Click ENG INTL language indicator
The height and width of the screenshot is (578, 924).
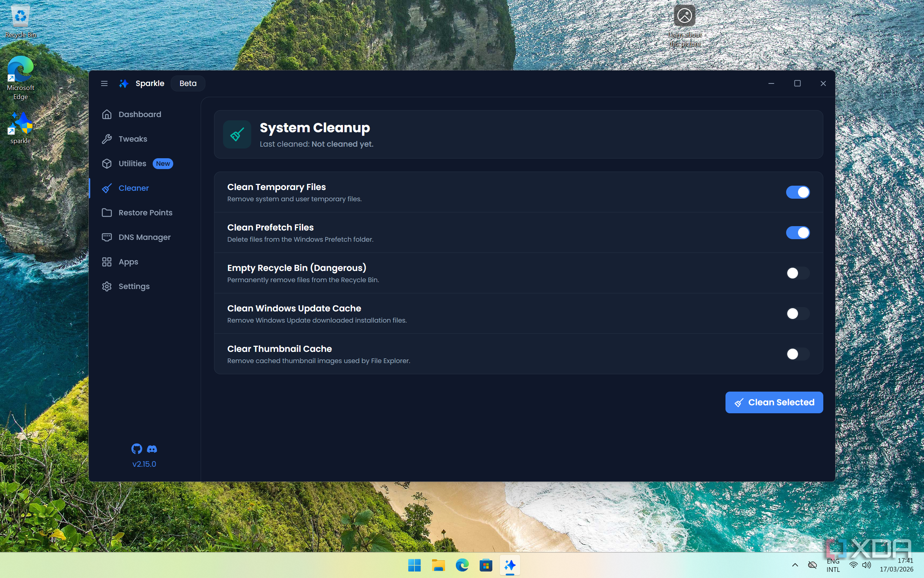click(x=833, y=565)
